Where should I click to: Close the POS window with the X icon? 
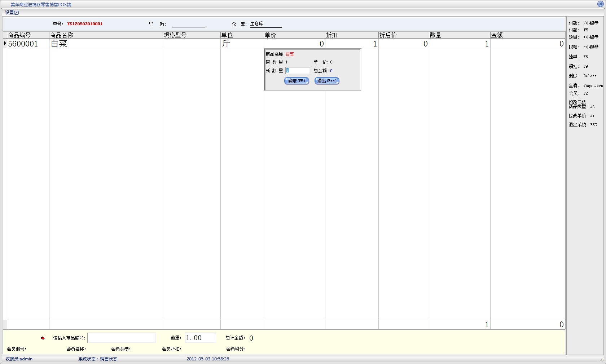(x=600, y=4)
